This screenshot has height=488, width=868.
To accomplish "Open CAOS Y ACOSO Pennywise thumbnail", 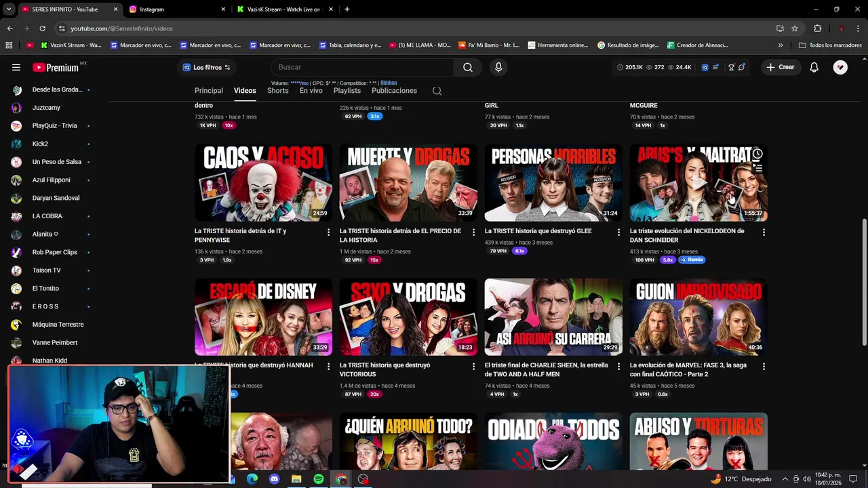I will click(263, 182).
